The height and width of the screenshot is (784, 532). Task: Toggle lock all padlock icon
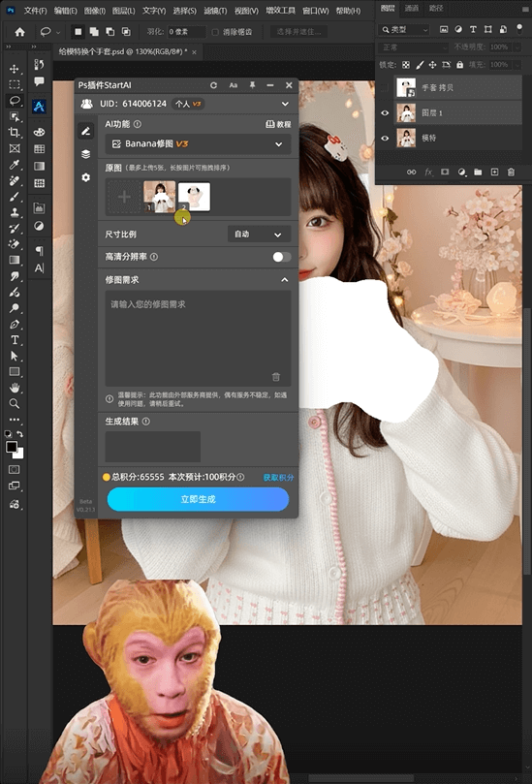click(459, 65)
